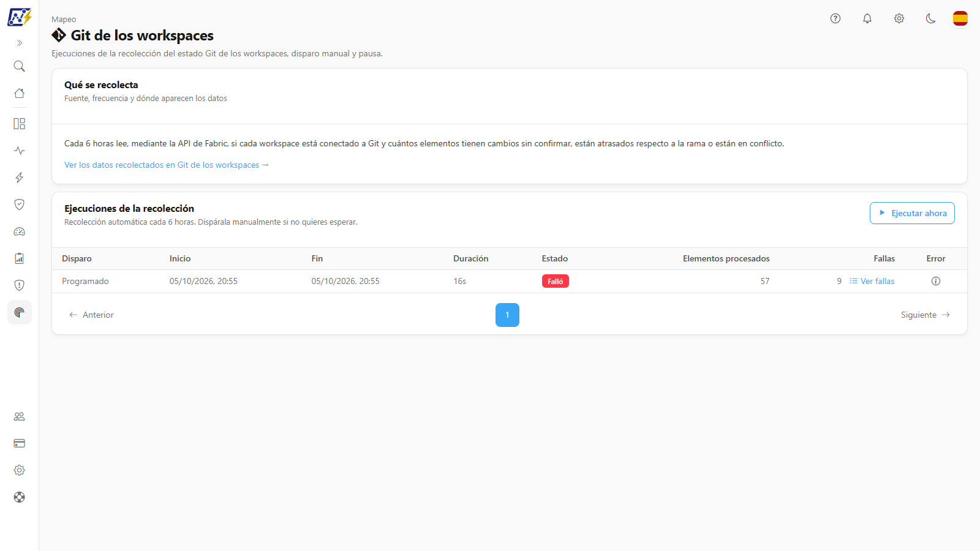
Task: Click Fin column header
Action: [x=317, y=258]
